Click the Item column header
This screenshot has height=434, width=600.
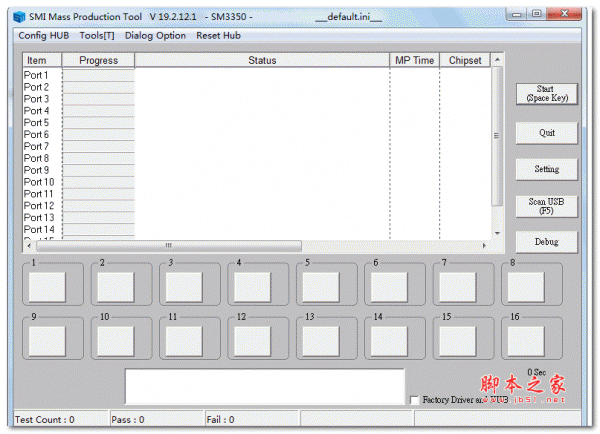pos(42,60)
